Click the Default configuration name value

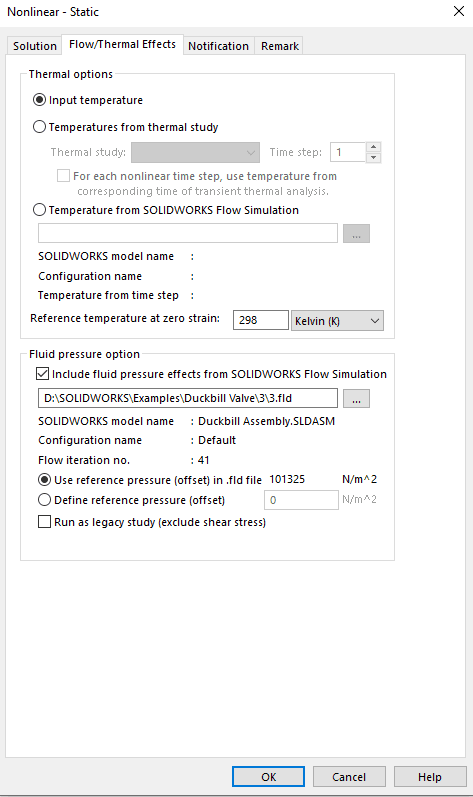pyautogui.click(x=217, y=440)
